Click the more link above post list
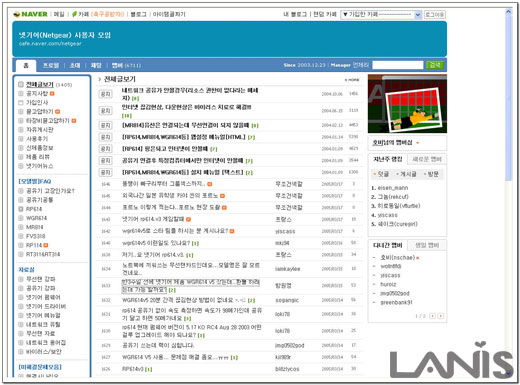This screenshot has width=520, height=385. (x=352, y=80)
